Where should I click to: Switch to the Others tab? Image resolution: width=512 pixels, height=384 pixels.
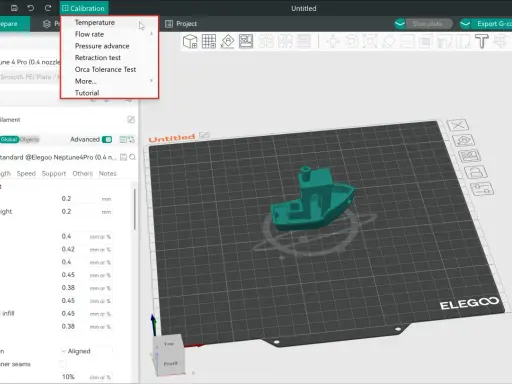pyautogui.click(x=83, y=173)
